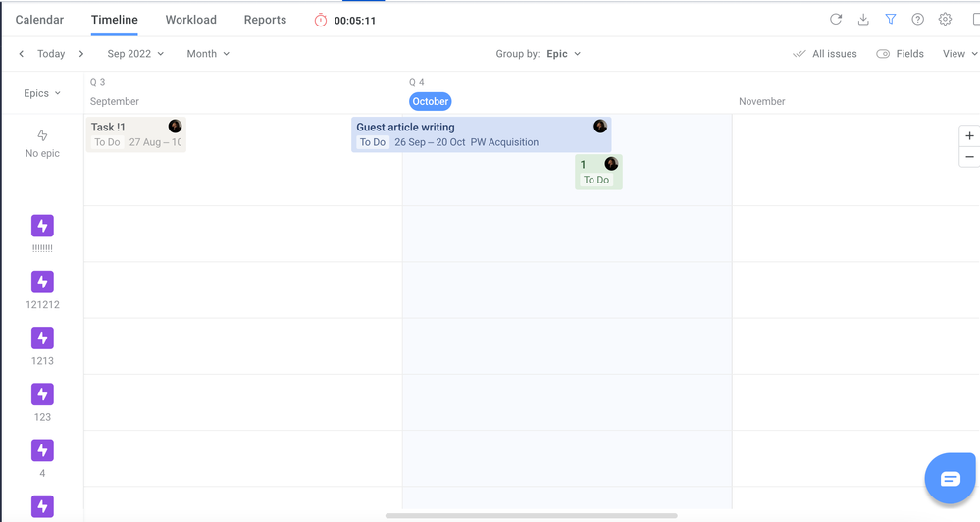Click the Q 4 quarter label

pyautogui.click(x=417, y=82)
